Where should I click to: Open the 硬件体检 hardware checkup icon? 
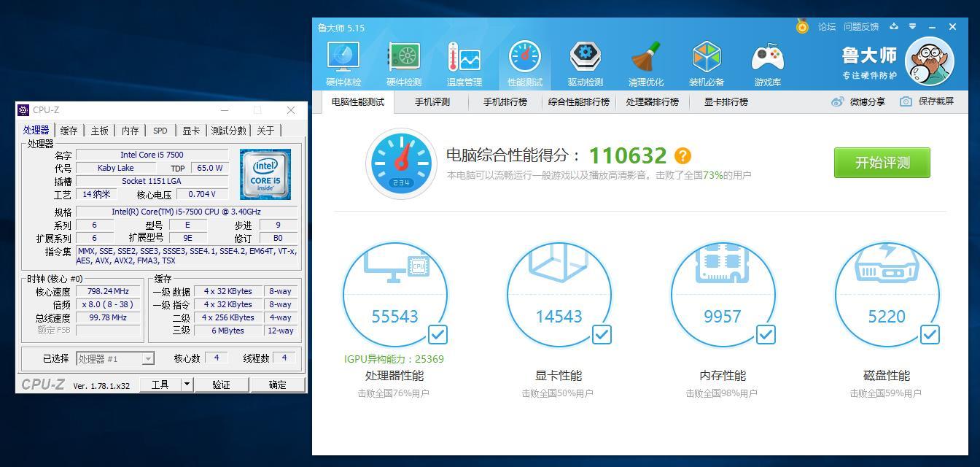343,57
